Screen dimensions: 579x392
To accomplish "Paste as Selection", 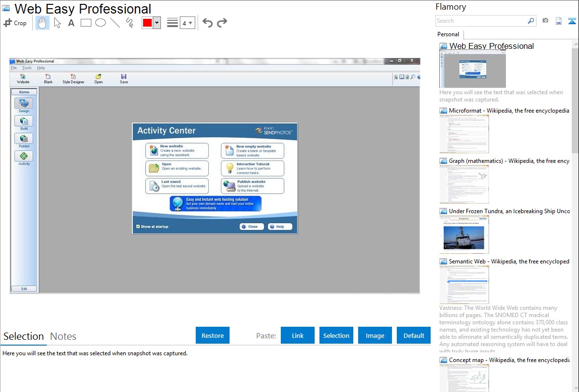I will pyautogui.click(x=336, y=335).
